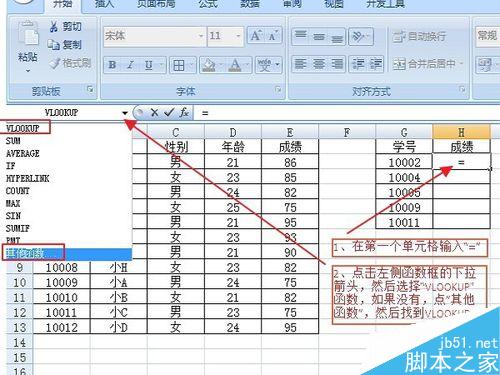Open the 插入 ribbon tab

105,4
